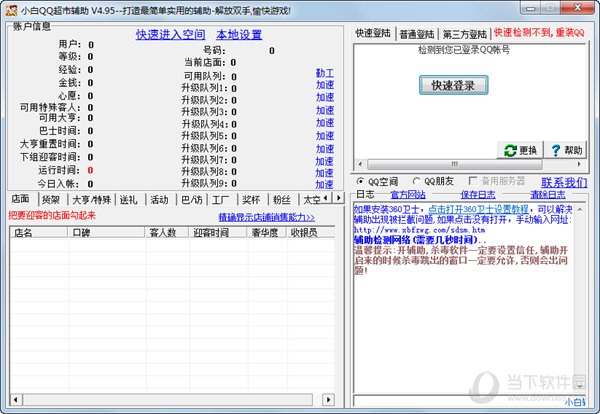Click the 保存日志 link
Screen dimensions: 600x414
pyautogui.click(x=478, y=195)
